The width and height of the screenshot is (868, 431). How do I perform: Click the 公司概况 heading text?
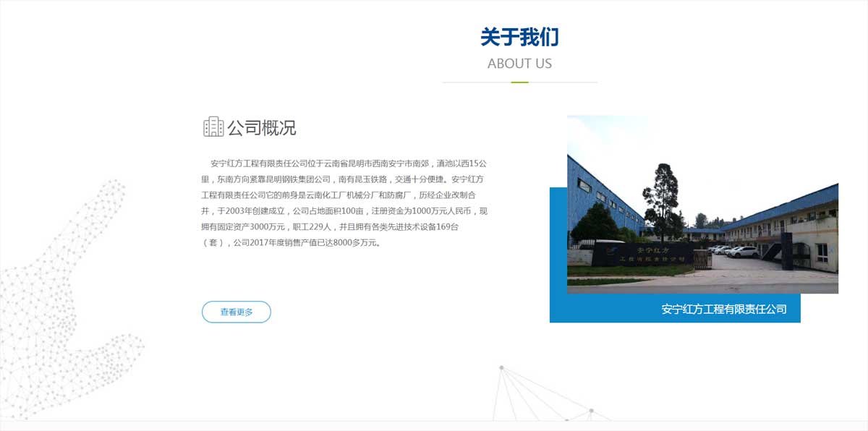tap(262, 128)
